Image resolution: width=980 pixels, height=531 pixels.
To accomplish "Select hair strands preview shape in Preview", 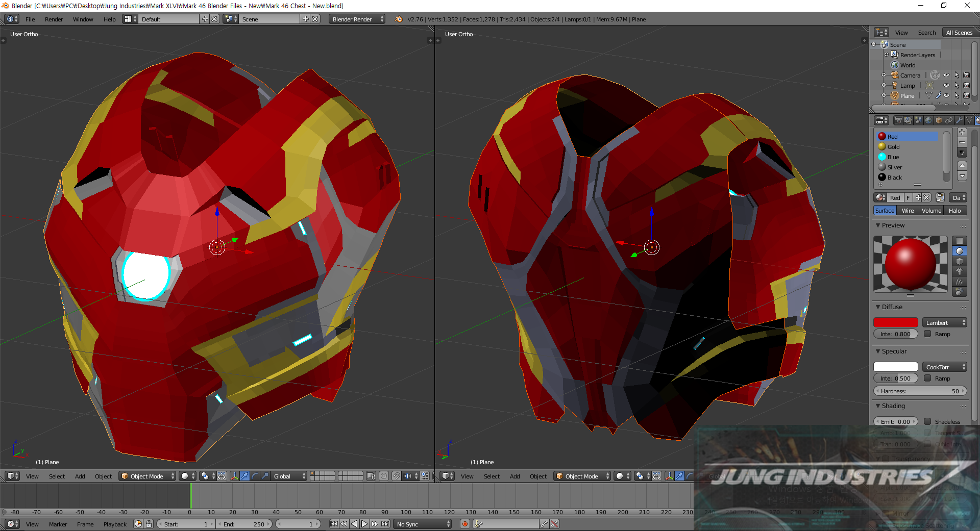I will [x=960, y=282].
